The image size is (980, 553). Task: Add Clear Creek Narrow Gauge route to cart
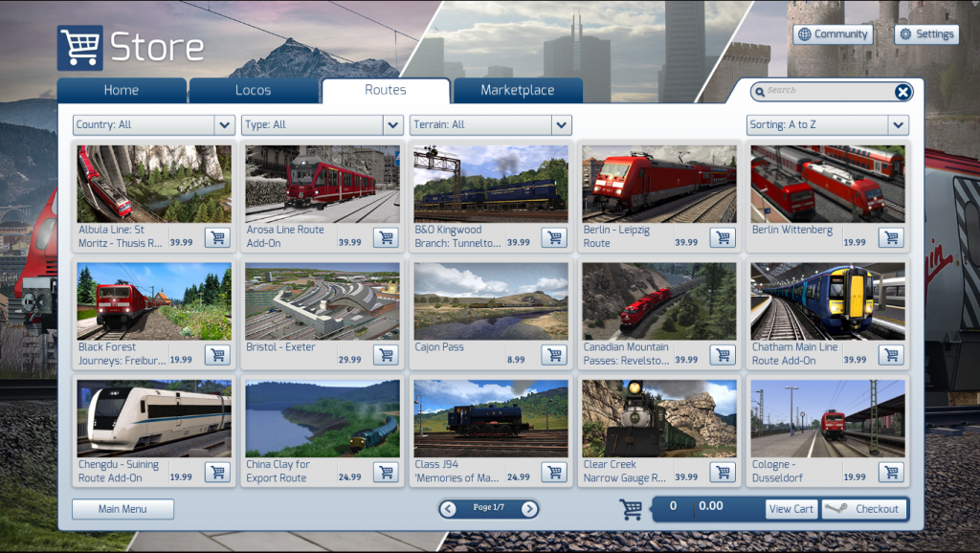[723, 472]
